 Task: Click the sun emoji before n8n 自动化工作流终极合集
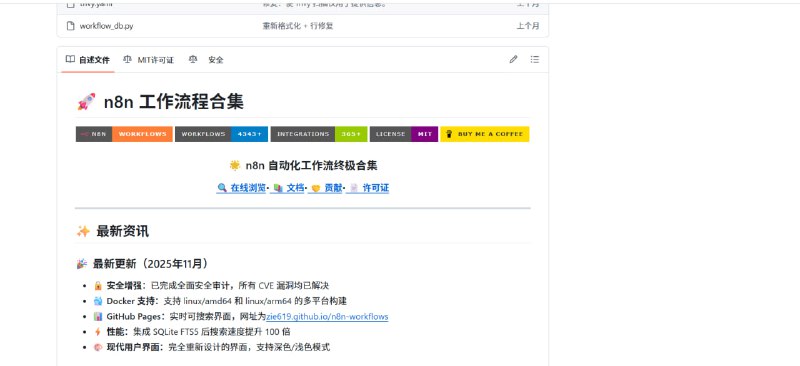click(235, 165)
